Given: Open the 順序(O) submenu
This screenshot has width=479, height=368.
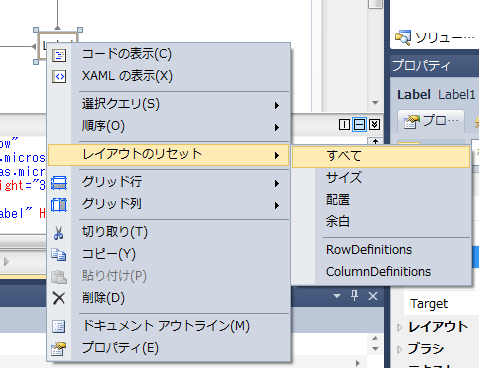Looking at the screenshot, I should (x=169, y=127).
